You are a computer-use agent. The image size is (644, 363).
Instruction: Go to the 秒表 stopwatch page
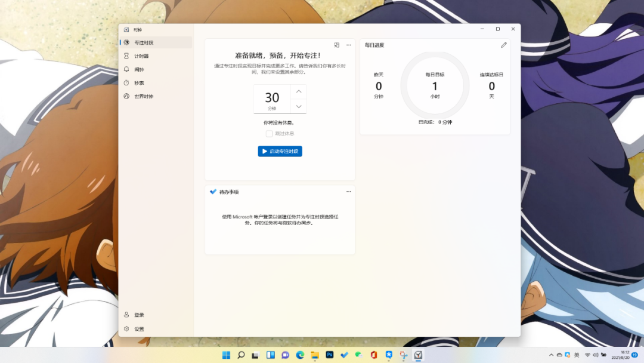click(156, 83)
